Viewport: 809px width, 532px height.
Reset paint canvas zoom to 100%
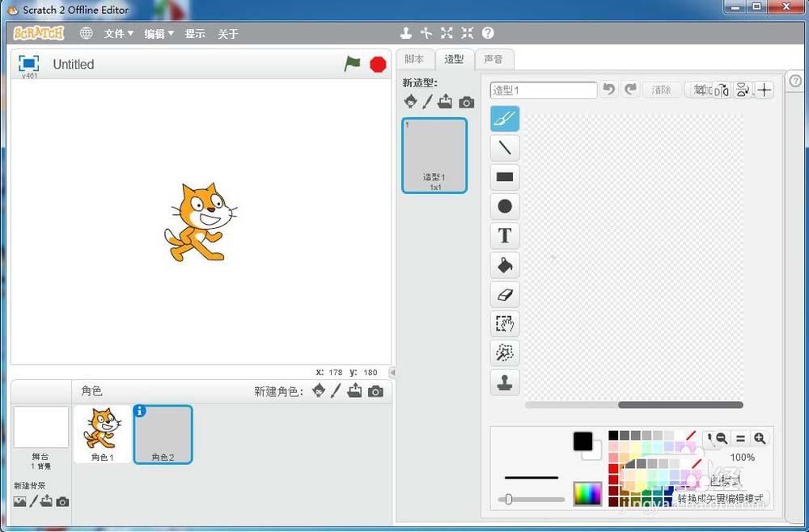pyautogui.click(x=740, y=439)
